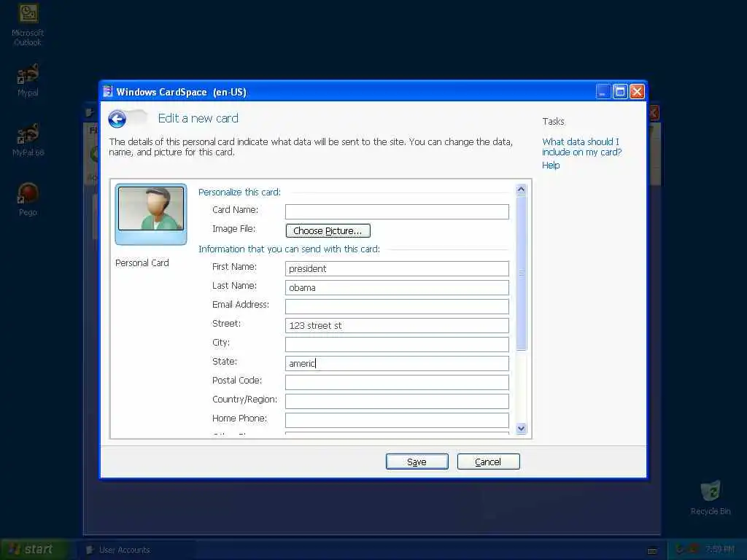747x560 pixels.
Task: Click the personal card picture thumbnail
Action: [x=151, y=214]
